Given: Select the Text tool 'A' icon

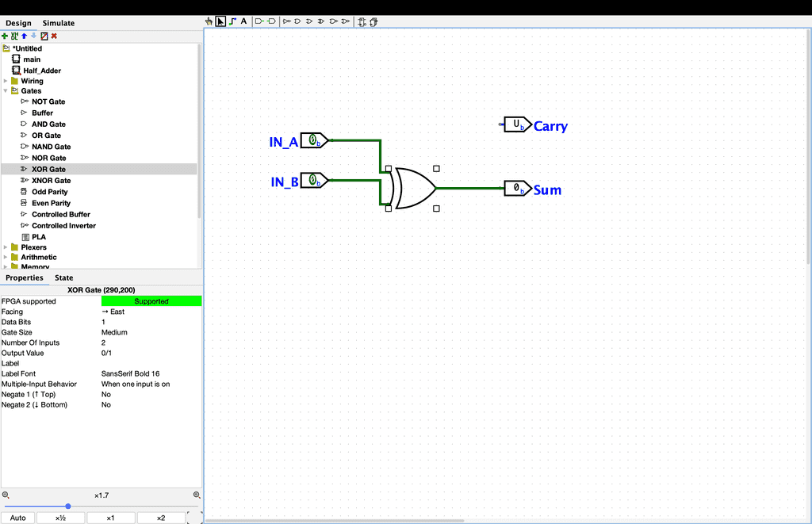Looking at the screenshot, I should 244,21.
